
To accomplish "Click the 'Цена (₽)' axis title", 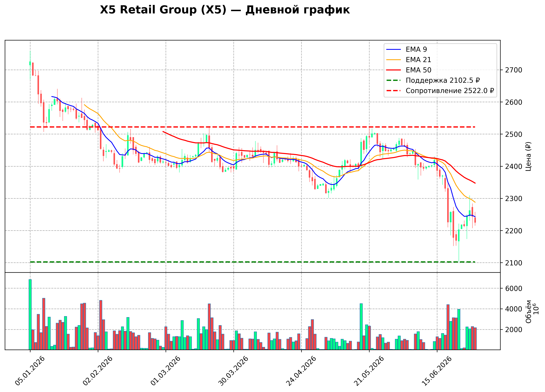I will tap(528, 156).
